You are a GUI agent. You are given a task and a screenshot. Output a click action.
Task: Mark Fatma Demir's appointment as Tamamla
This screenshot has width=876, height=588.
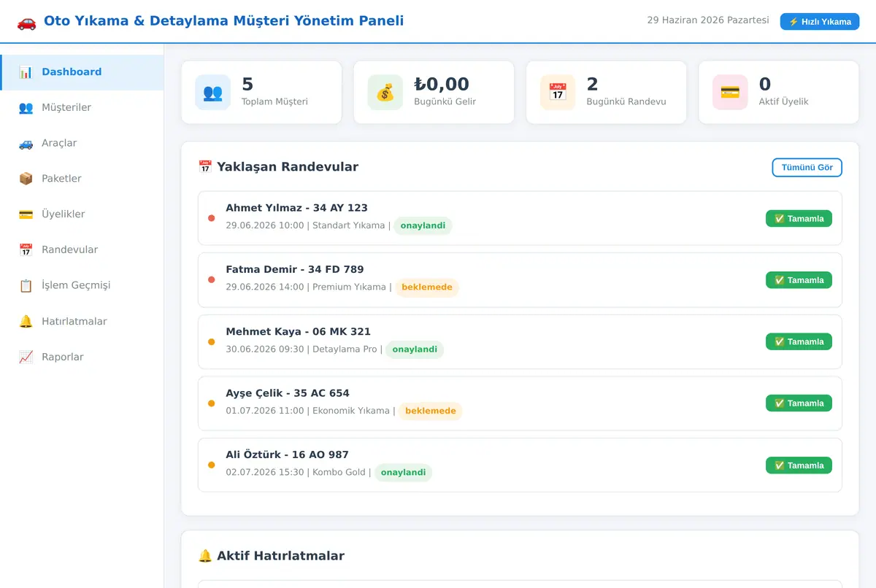(799, 280)
